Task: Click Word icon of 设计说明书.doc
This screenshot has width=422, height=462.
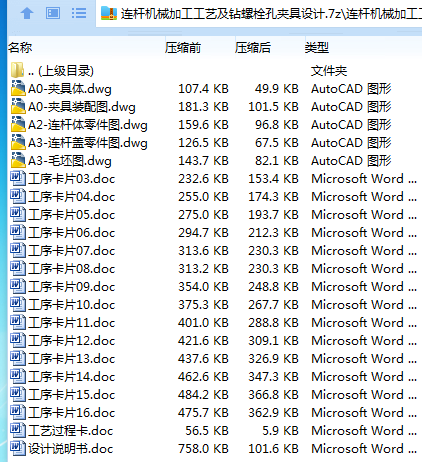Action: click(x=18, y=448)
